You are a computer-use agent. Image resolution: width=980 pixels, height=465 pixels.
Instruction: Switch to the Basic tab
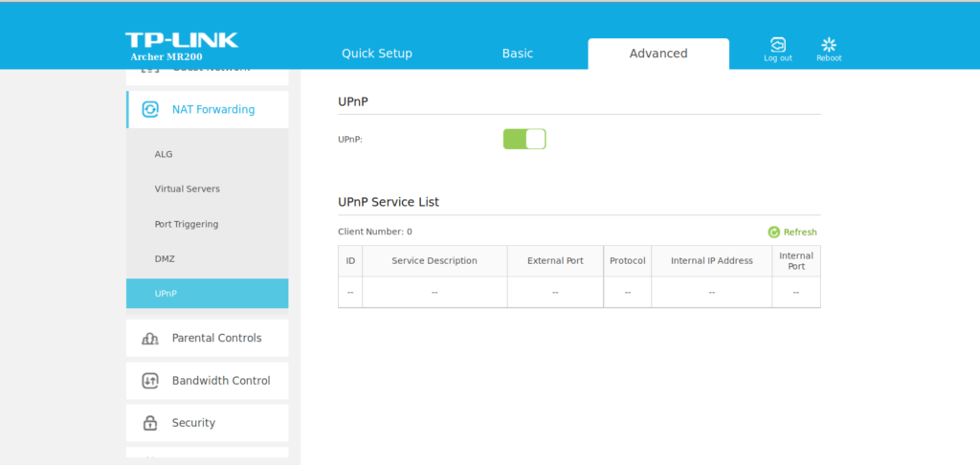518,54
